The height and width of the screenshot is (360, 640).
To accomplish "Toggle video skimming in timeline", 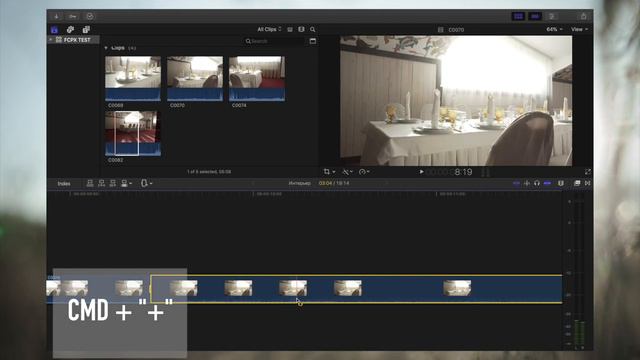I will click(x=516, y=184).
